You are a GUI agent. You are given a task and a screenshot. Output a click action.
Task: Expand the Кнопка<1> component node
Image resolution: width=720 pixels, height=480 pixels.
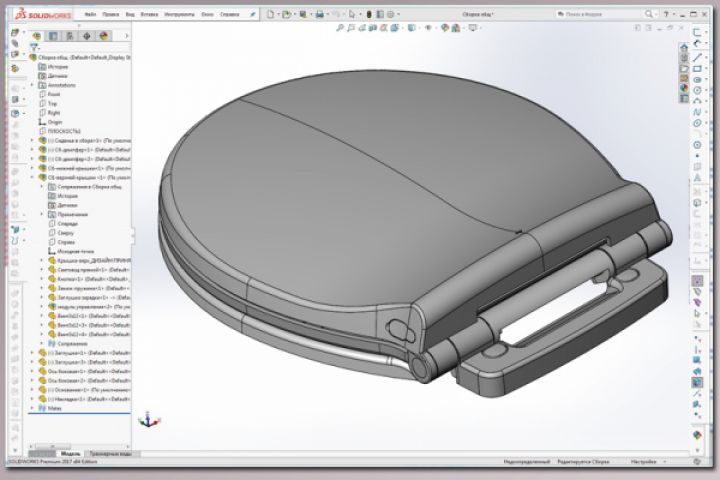coord(42,279)
